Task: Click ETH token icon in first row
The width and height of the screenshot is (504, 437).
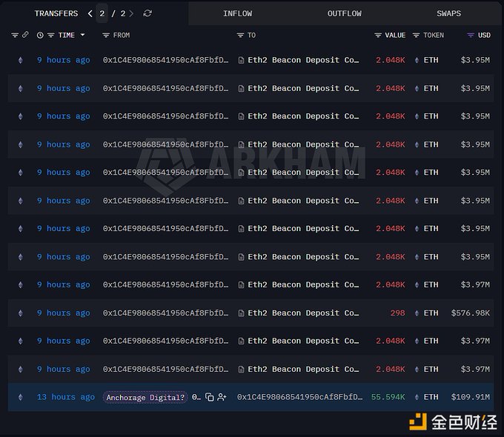Action: (x=417, y=60)
